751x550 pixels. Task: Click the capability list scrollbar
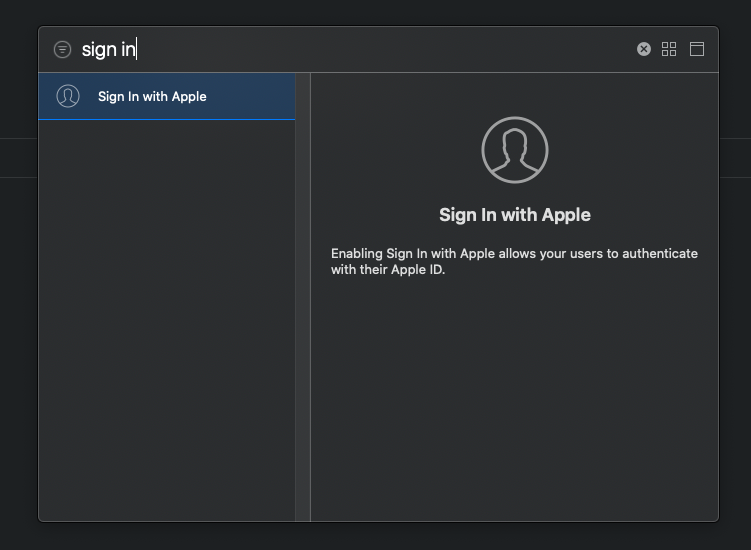pyautogui.click(x=303, y=297)
